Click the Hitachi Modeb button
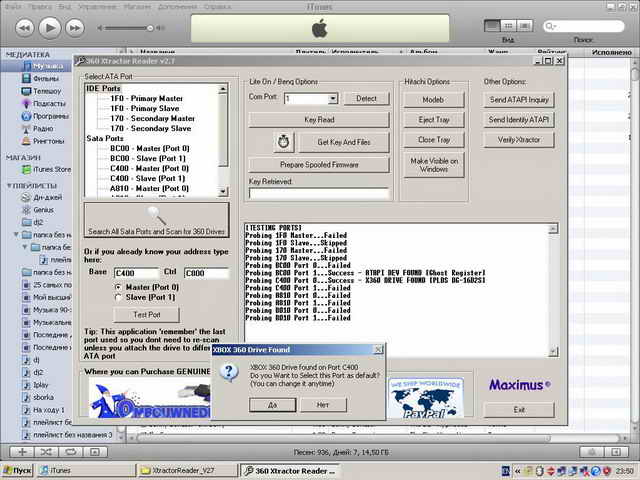The image size is (640, 480). click(433, 100)
